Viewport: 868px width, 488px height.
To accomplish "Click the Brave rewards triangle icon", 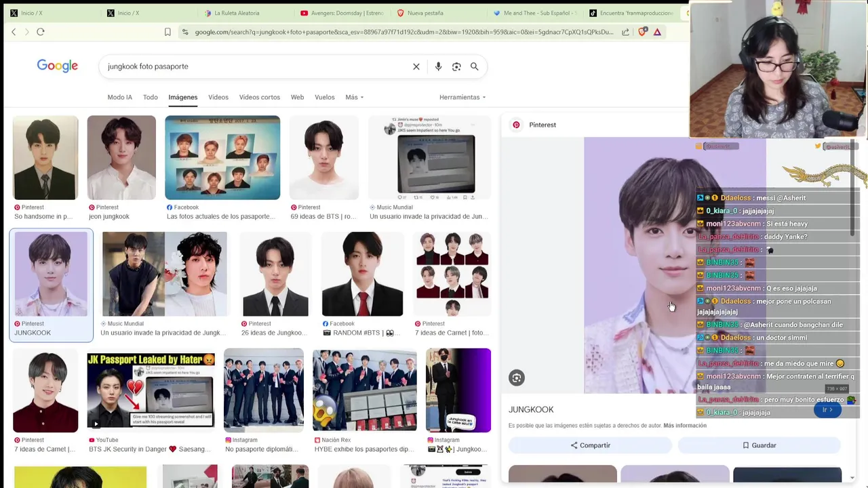I will [x=657, y=32].
